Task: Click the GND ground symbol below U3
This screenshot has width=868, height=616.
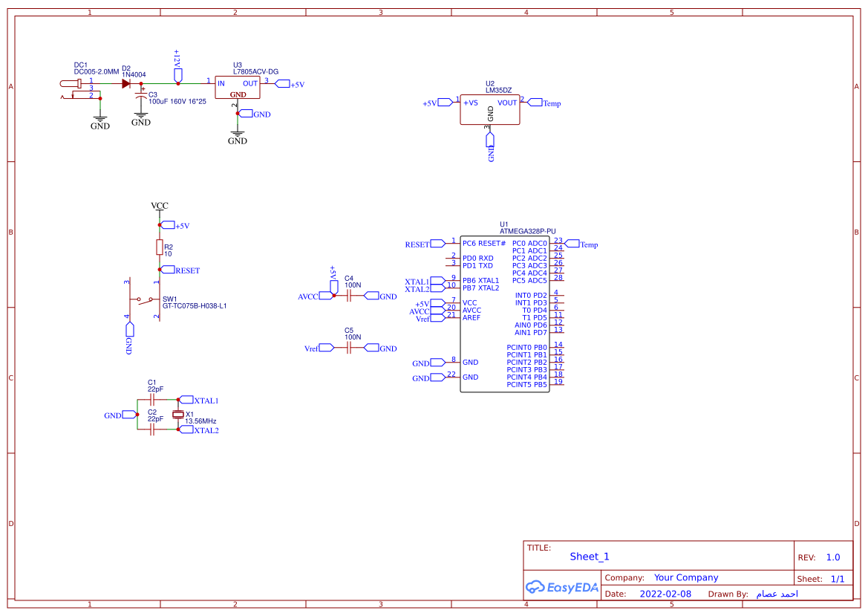Action: click(x=237, y=134)
